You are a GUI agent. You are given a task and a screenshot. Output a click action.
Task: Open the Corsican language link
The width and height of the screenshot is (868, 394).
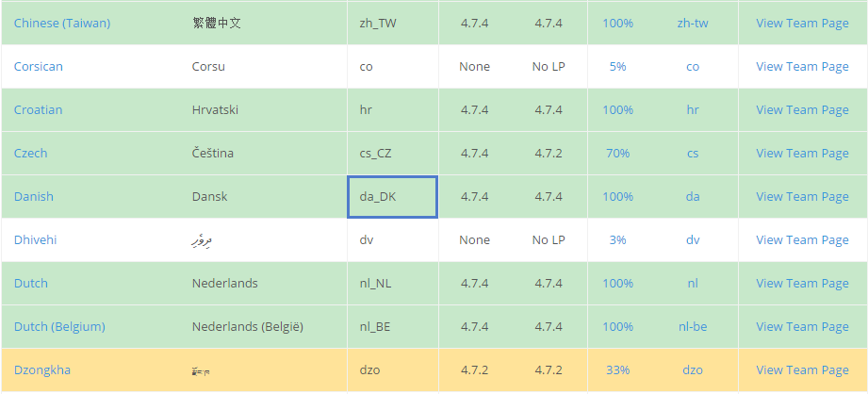39,66
